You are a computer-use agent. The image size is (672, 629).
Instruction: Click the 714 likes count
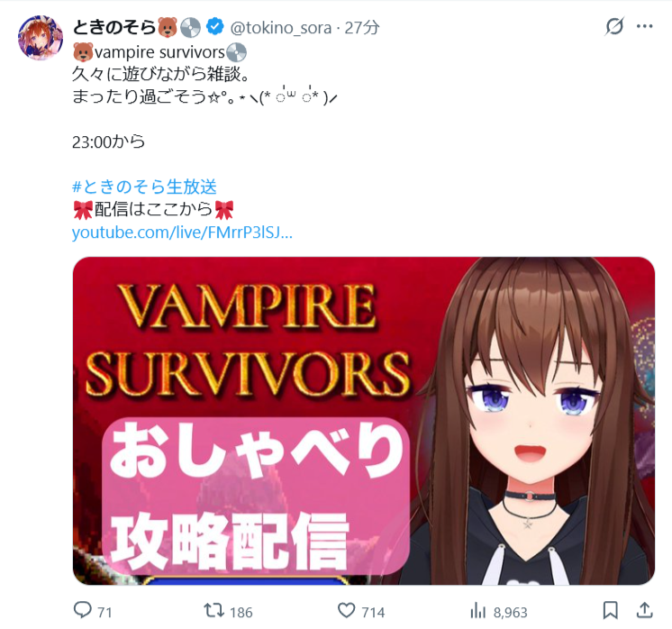373,612
